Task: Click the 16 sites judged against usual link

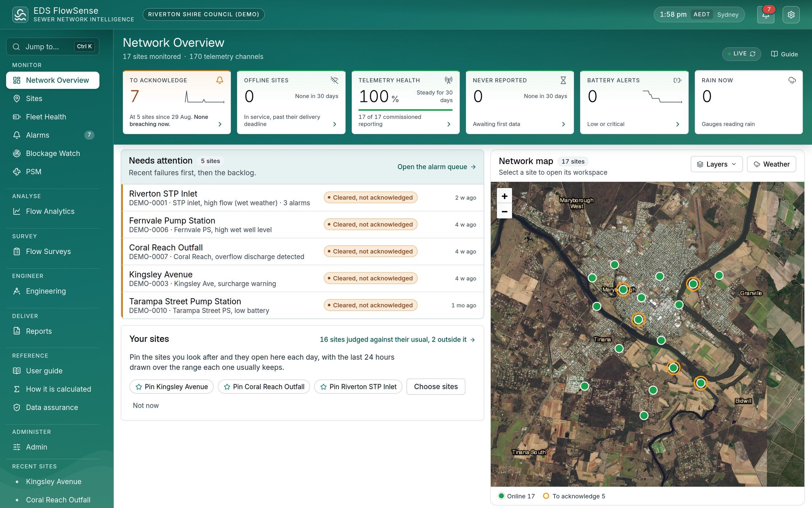Action: point(397,339)
